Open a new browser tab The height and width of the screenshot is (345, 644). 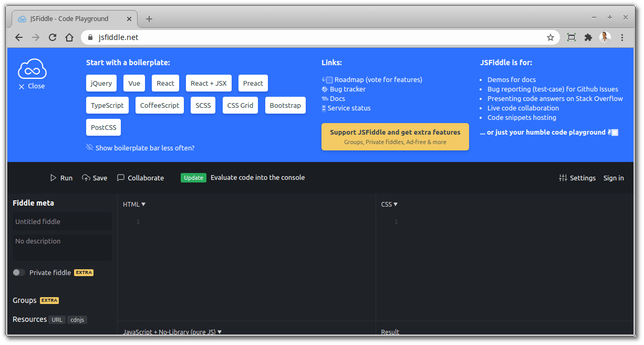(x=149, y=19)
